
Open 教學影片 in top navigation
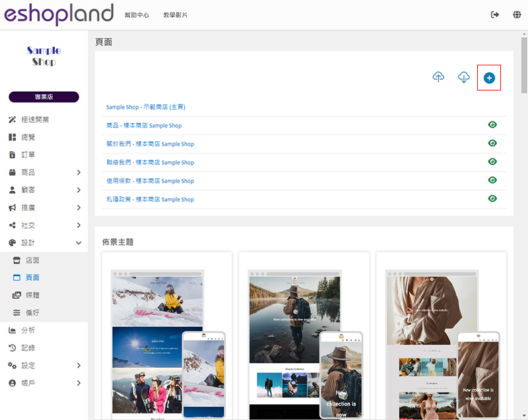[175, 15]
